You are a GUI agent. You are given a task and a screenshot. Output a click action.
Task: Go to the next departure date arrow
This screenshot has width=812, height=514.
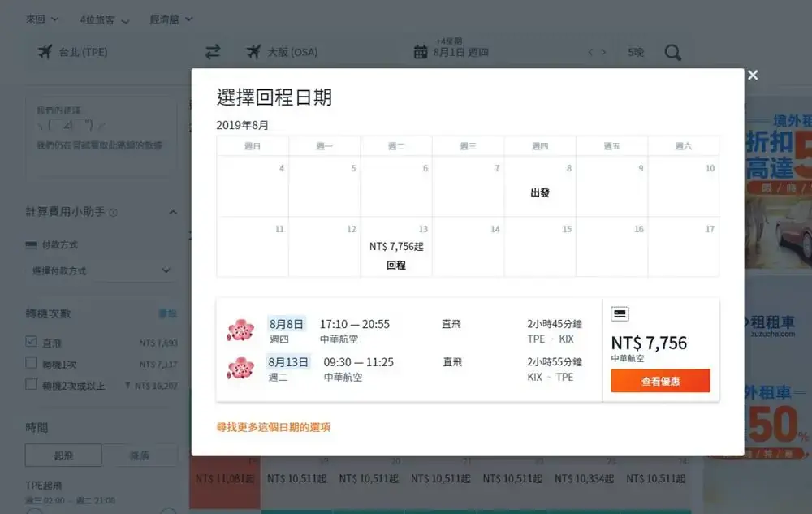pos(603,52)
